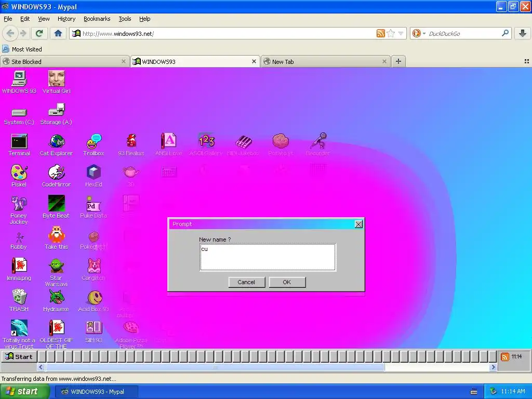Open the ANSI Love icon
This screenshot has height=399, width=532.
click(x=169, y=145)
